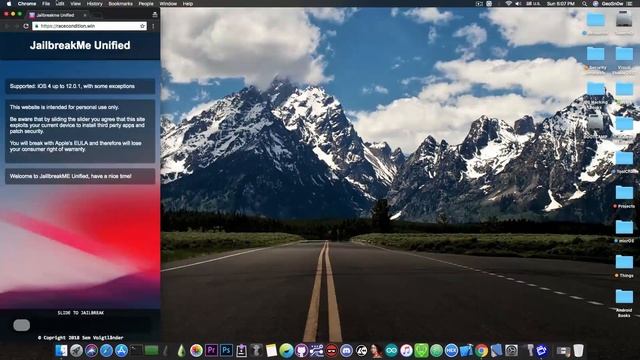Click the volume icon in menu bar
Image resolution: width=640 pixels, height=360 pixels.
click(518, 4)
